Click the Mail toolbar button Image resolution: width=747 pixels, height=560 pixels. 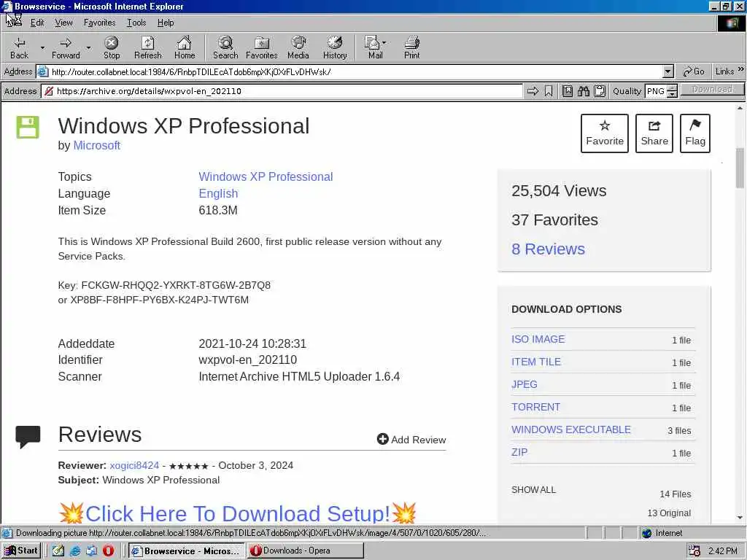click(x=373, y=47)
